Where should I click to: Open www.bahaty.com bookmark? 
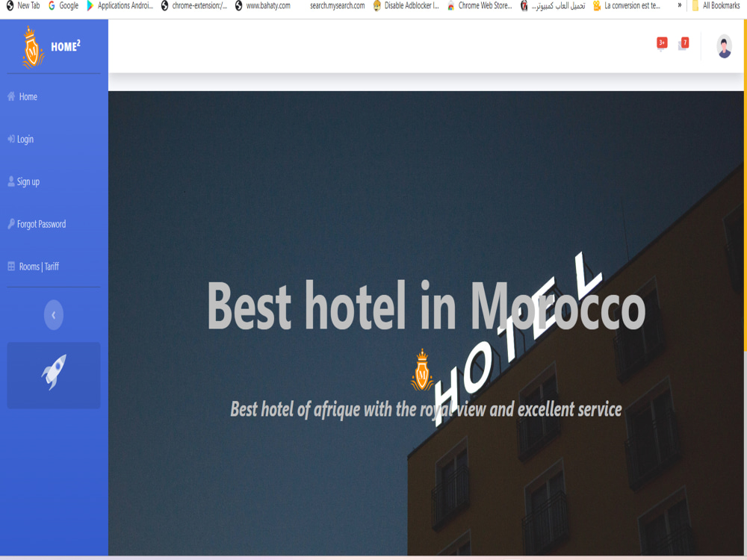[262, 6]
